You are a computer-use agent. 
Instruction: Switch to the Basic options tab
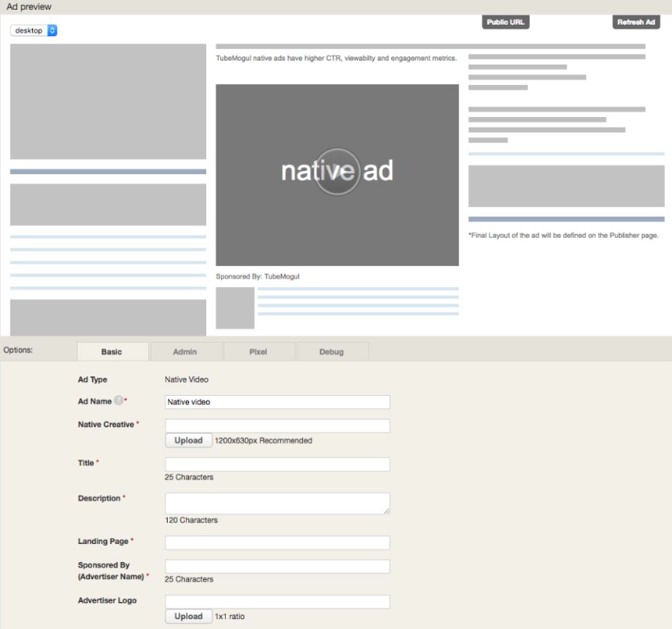pos(113,352)
